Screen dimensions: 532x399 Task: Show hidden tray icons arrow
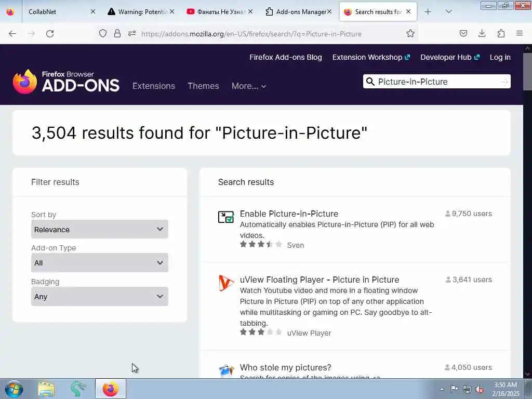coord(442,390)
